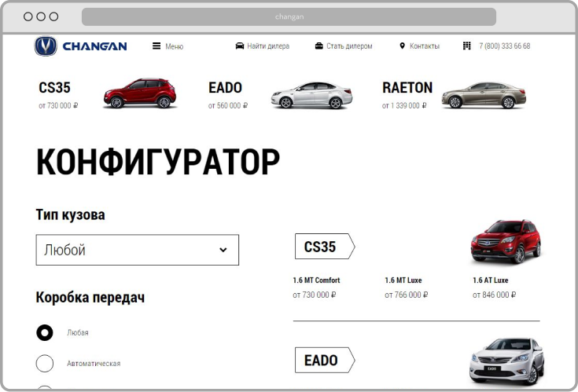Select the Любая gearbox radio button
Screen dimensions: 578x392
pos(45,333)
